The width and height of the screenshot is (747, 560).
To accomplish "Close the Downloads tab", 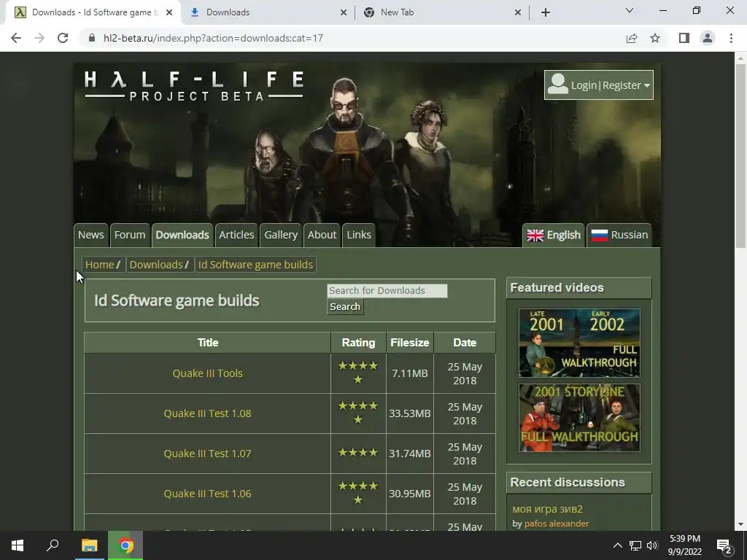I will coord(344,12).
